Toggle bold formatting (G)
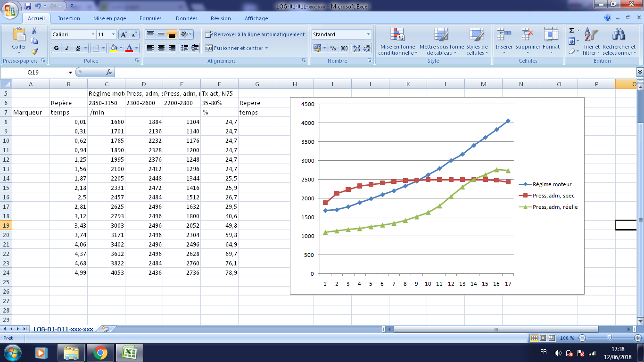Viewport: 644px width, 362px height. click(x=57, y=48)
